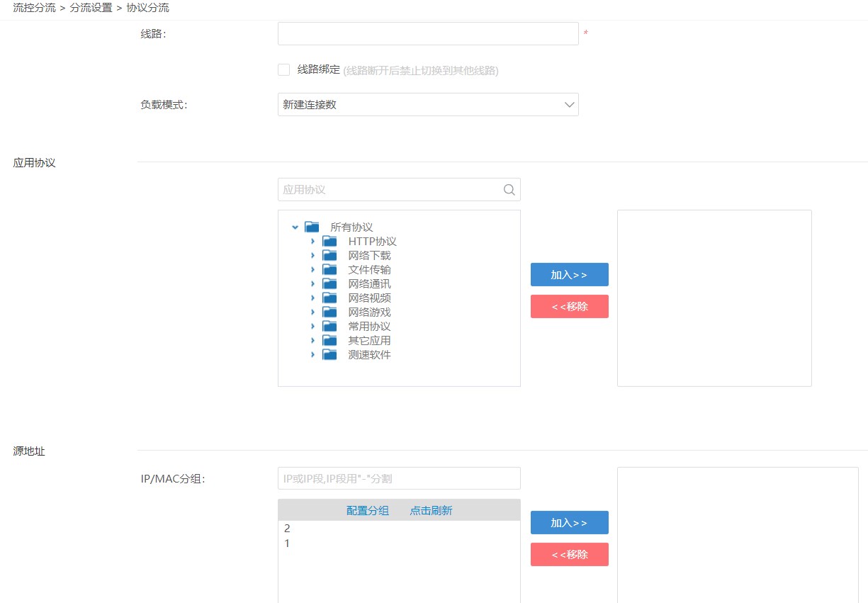Expand the 常用协议 tree node arrow
This screenshot has height=603, width=868.
point(312,327)
